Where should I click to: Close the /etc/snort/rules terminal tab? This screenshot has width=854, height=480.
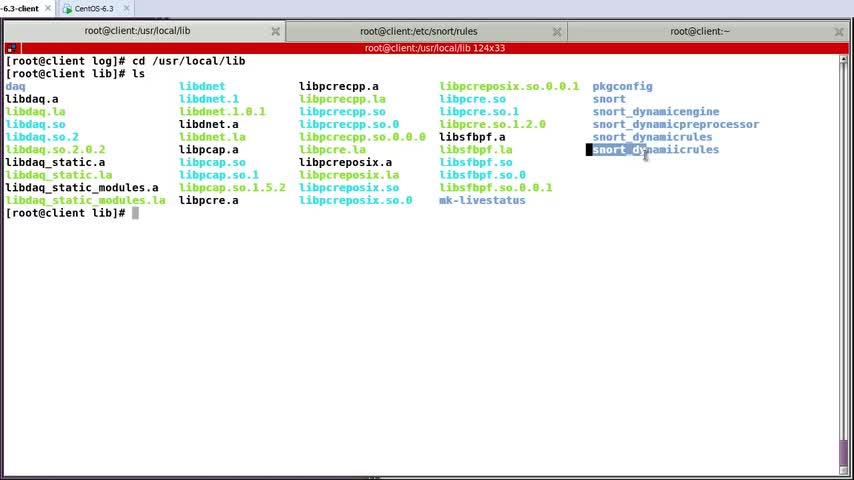(557, 32)
